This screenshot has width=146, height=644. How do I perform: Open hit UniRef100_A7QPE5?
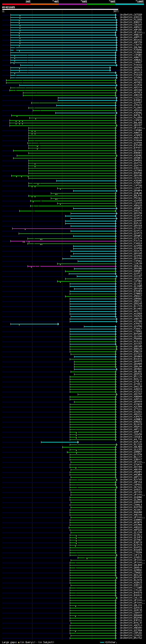pyautogui.click(x=131, y=135)
